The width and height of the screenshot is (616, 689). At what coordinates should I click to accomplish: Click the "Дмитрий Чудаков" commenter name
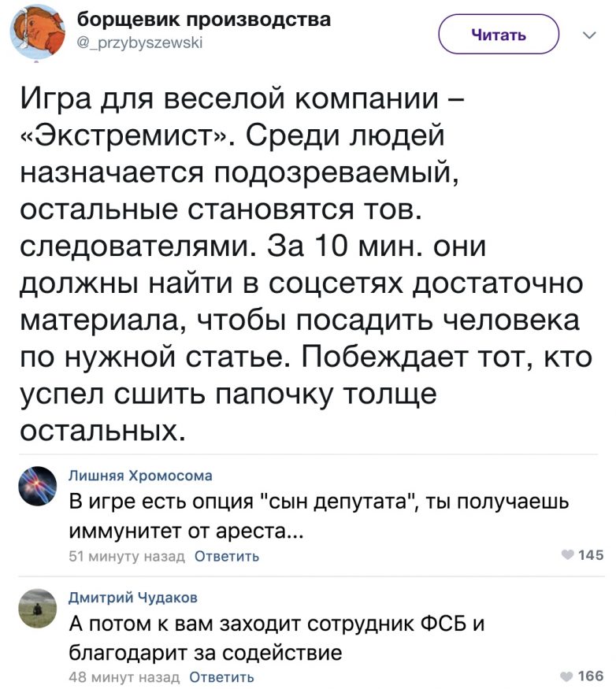pos(133,597)
